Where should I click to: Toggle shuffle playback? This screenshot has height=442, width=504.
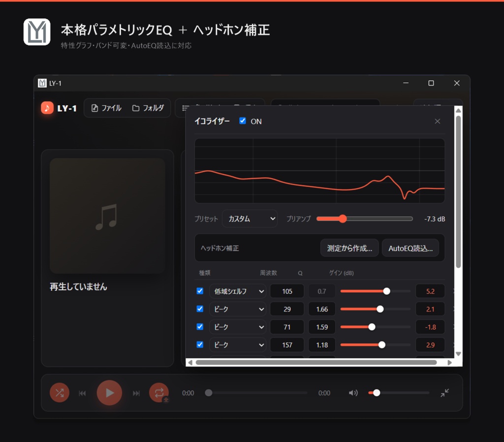click(x=60, y=392)
